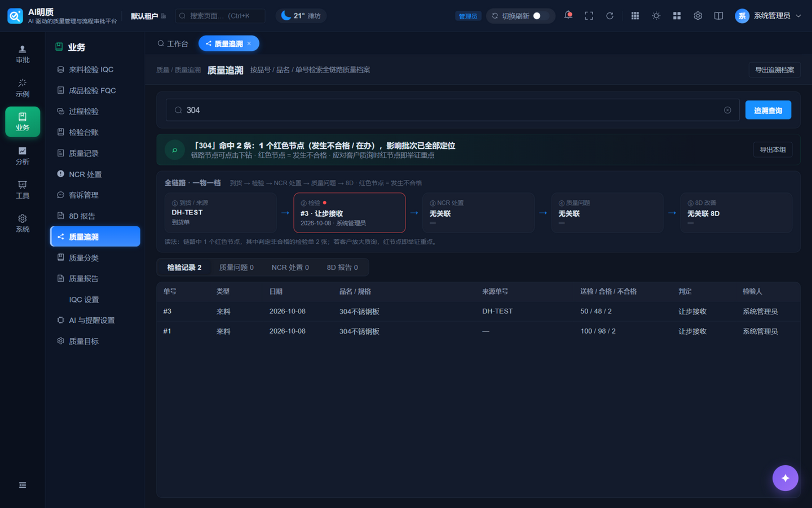The image size is (812, 508).
Task: Open 质量报告
Action: click(95, 278)
